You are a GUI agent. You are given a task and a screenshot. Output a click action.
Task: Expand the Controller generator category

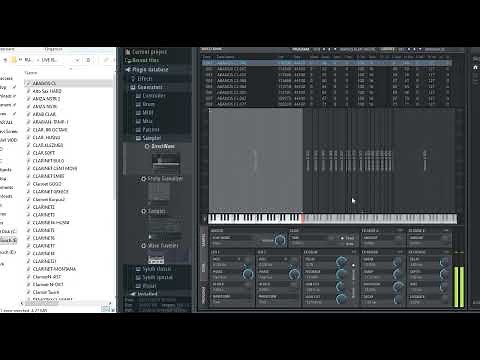pyautogui.click(x=154, y=96)
